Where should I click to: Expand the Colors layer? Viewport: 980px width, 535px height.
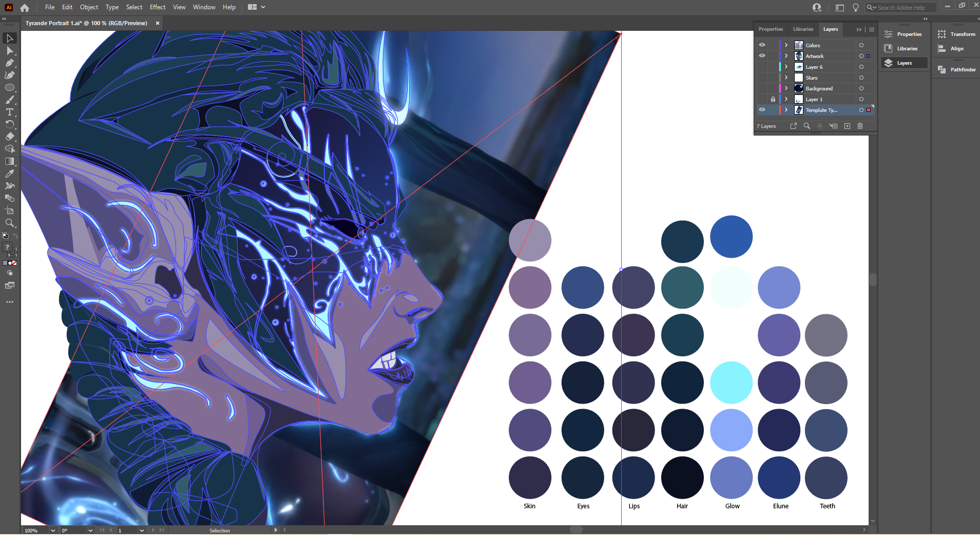pyautogui.click(x=786, y=45)
